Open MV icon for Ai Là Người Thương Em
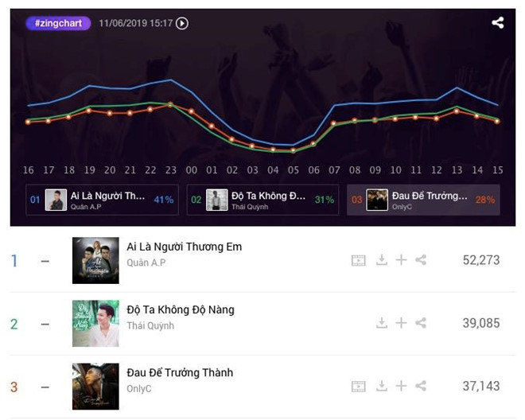 point(358,260)
